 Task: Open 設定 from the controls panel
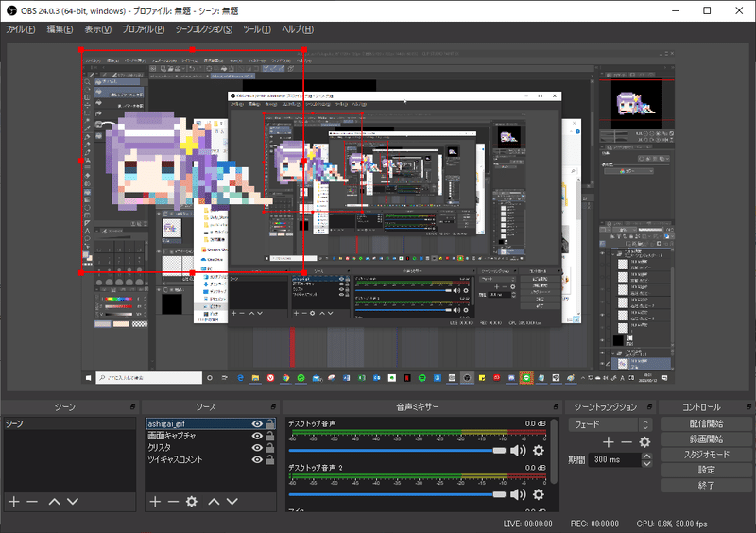pyautogui.click(x=706, y=470)
